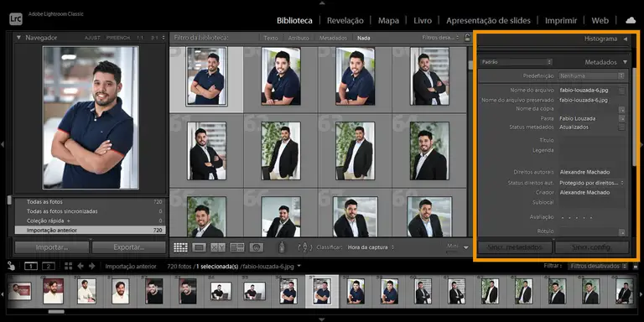Select Todas as fotos catalog row

point(90,202)
